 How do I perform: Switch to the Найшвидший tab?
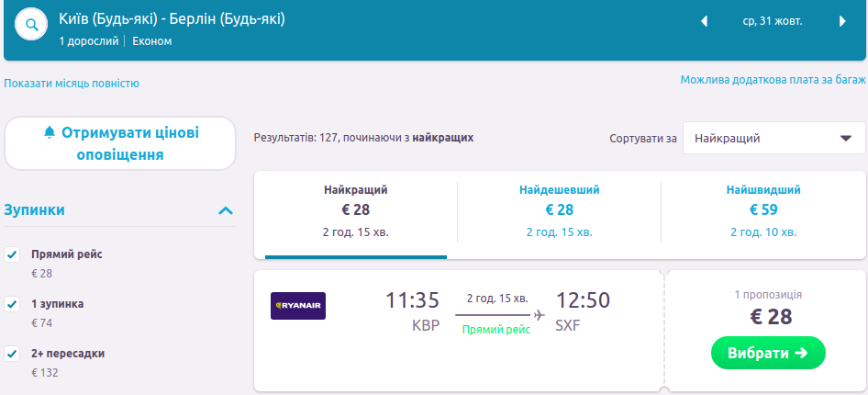762,209
